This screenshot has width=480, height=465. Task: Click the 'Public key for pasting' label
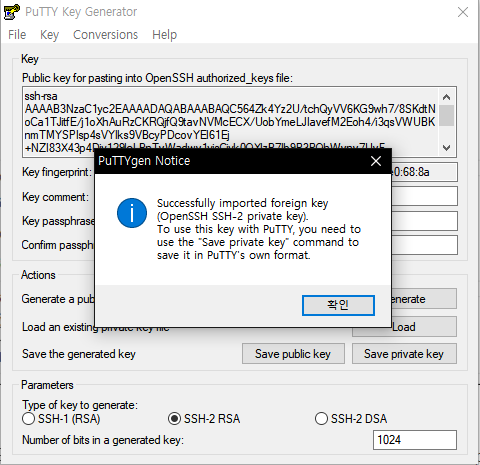pyautogui.click(x=157, y=78)
